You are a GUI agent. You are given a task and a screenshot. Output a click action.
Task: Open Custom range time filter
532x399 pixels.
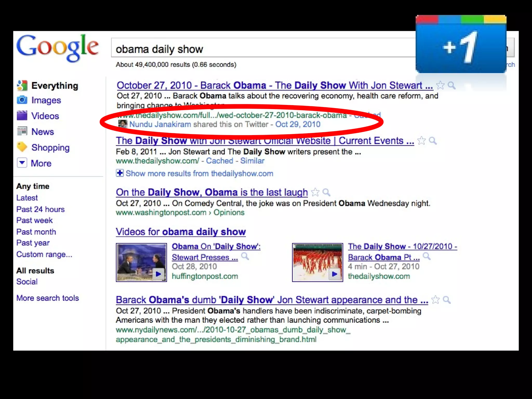44,254
